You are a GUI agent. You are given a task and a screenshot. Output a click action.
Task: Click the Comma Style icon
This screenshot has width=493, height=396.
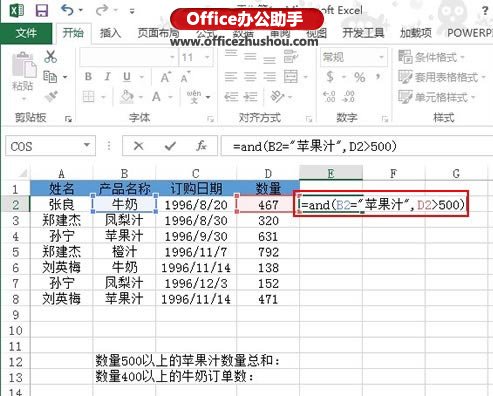pos(378,77)
